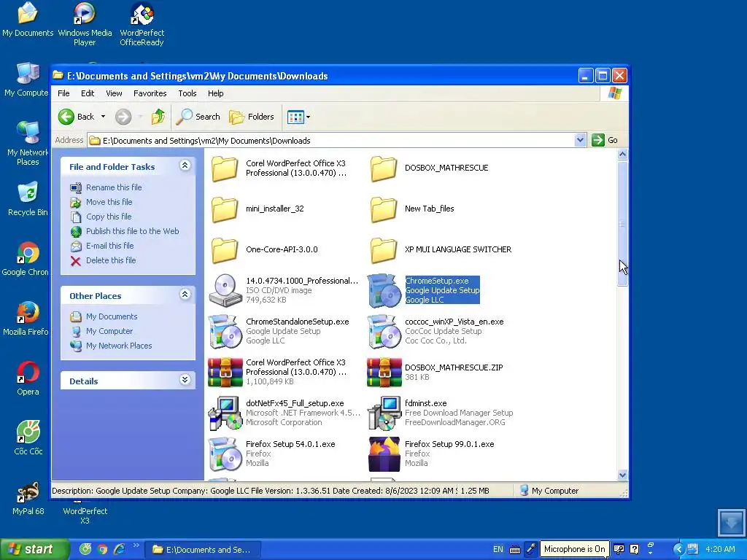The width and height of the screenshot is (747, 560).
Task: Expand the address bar dropdown arrow
Action: tap(580, 140)
